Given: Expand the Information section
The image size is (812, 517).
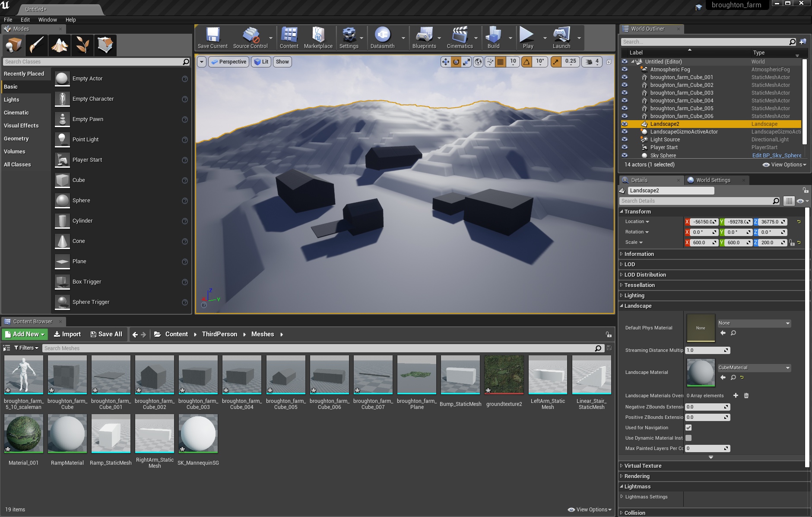Looking at the screenshot, I should [x=622, y=254].
